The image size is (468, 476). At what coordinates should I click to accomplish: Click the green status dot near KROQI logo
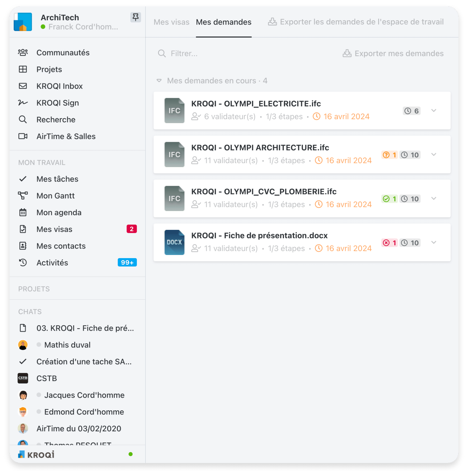131,454
